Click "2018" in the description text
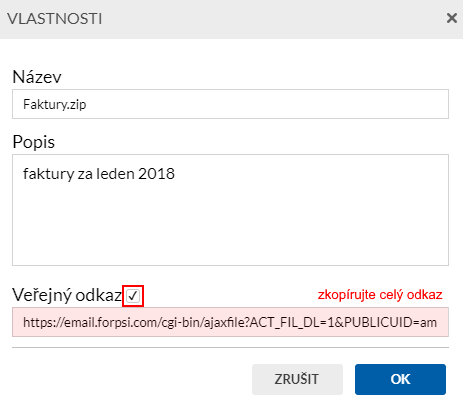This screenshot has width=463, height=406. point(156,174)
